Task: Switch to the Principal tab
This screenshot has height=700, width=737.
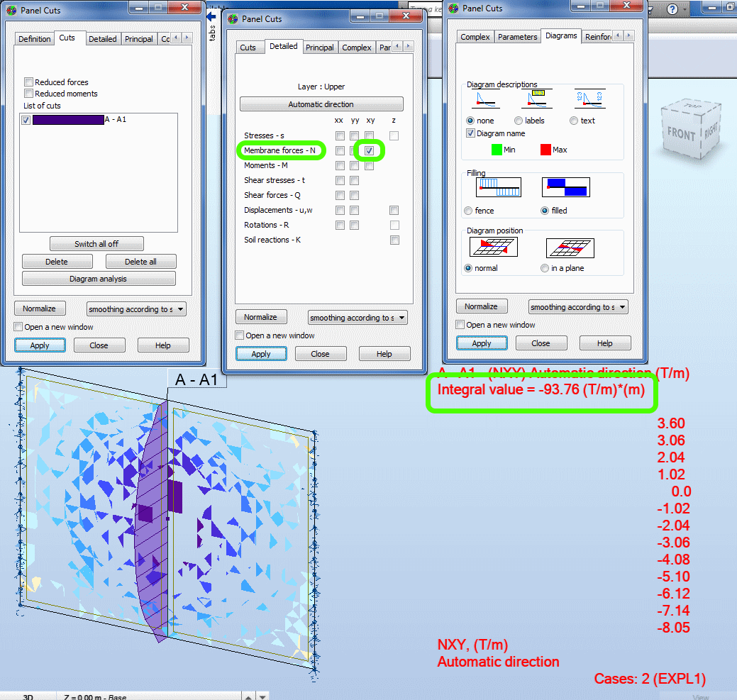Action: click(321, 48)
